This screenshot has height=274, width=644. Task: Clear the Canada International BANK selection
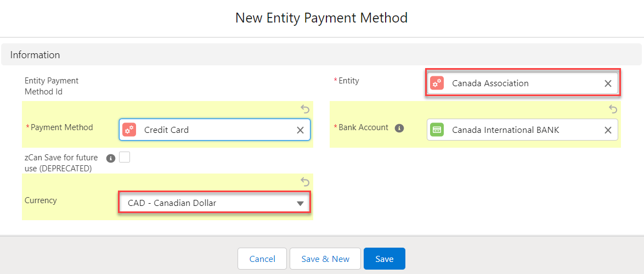coord(608,130)
